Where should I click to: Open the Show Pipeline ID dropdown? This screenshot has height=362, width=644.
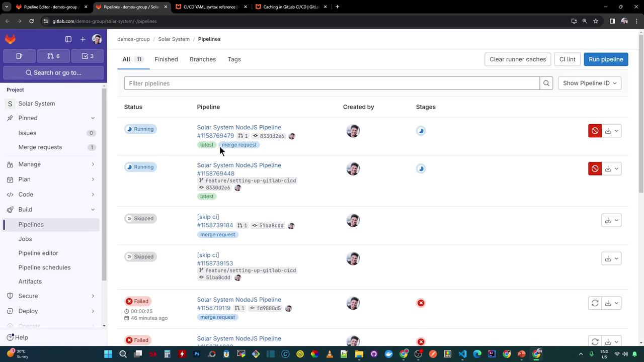(590, 83)
